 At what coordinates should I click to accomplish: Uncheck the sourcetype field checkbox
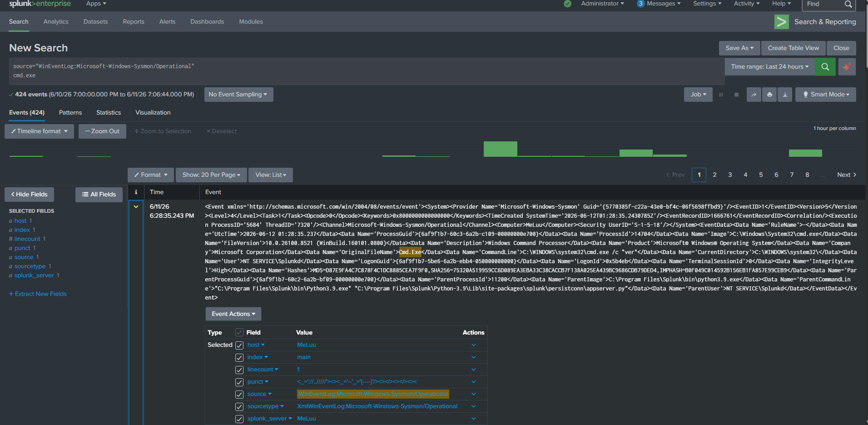239,407
